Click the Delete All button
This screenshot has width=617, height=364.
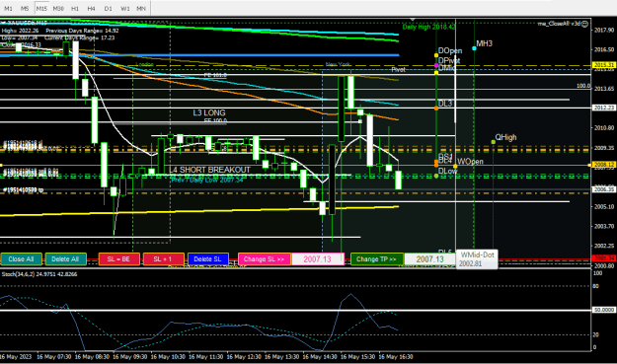click(x=65, y=259)
